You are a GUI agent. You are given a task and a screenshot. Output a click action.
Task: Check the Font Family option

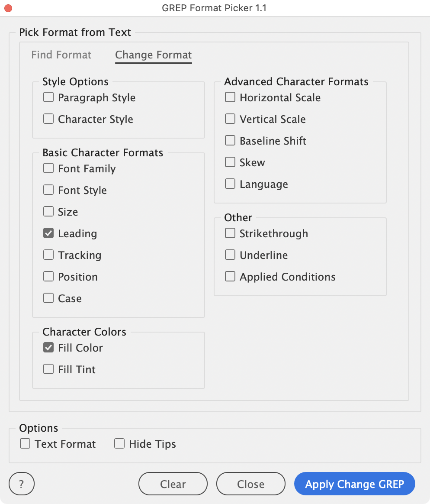point(48,168)
